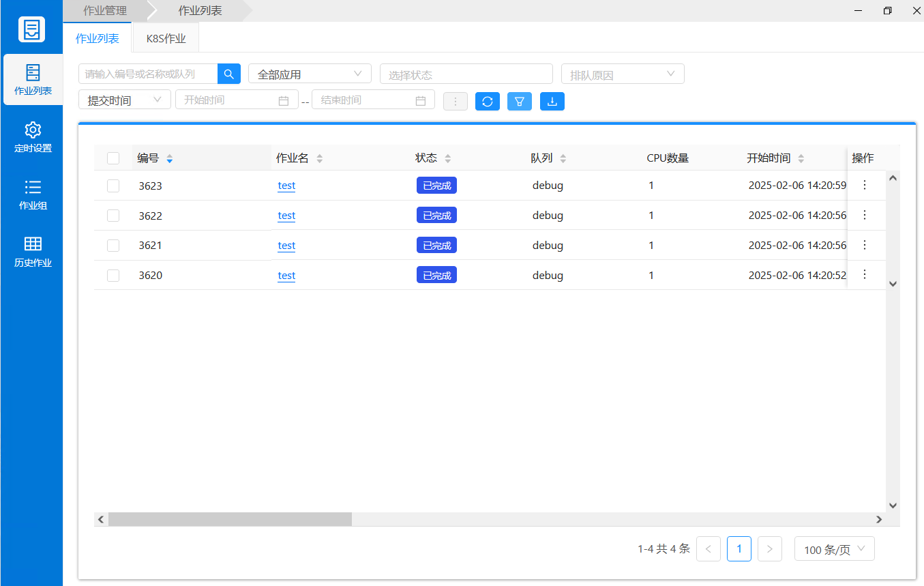924x586 pixels.
Task: Check the box for job 3621
Action: pos(113,246)
